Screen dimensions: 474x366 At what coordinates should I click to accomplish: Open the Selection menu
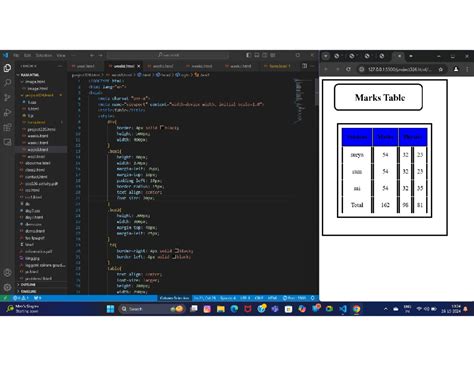(44, 55)
